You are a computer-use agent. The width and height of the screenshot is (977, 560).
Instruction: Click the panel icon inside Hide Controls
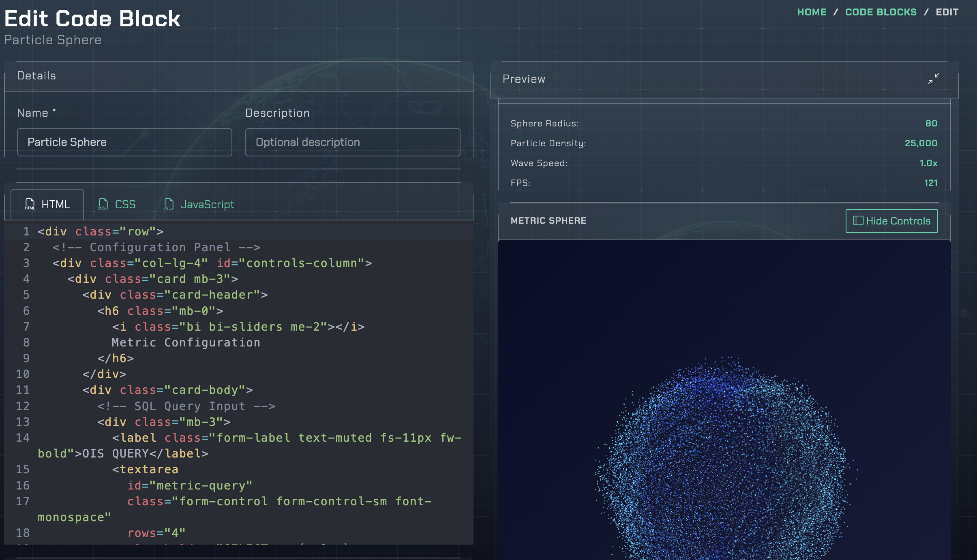(858, 221)
